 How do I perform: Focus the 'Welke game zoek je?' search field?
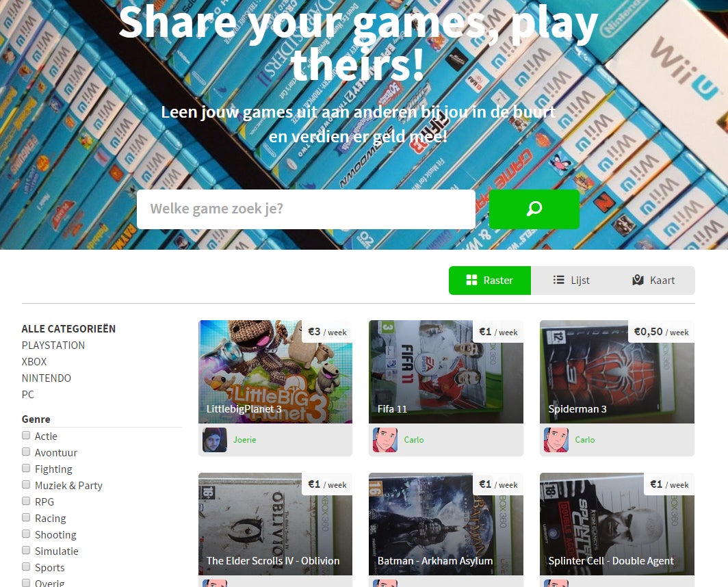pos(306,209)
